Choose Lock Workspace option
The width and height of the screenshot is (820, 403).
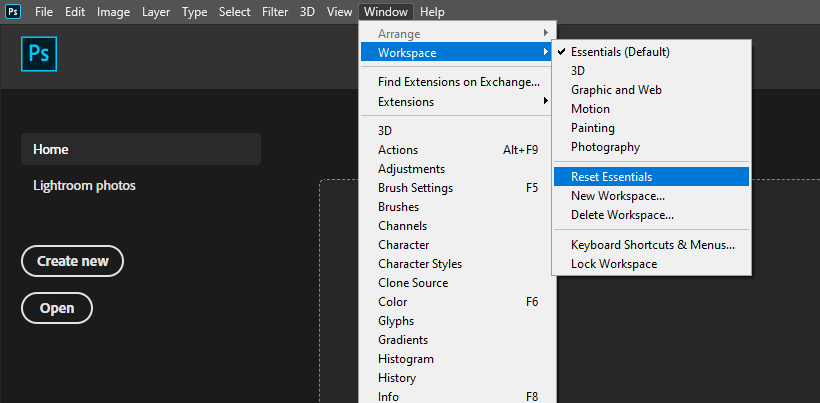(x=614, y=264)
